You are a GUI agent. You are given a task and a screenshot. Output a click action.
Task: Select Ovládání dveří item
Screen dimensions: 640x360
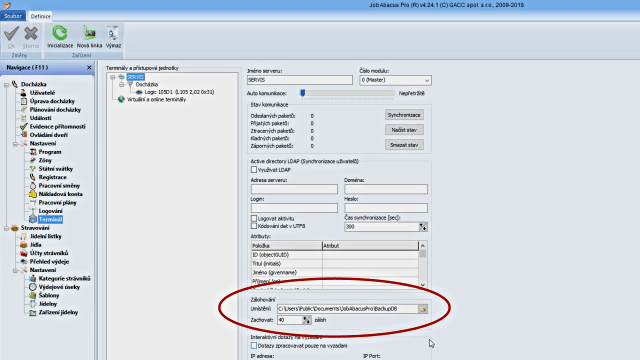coord(49,135)
